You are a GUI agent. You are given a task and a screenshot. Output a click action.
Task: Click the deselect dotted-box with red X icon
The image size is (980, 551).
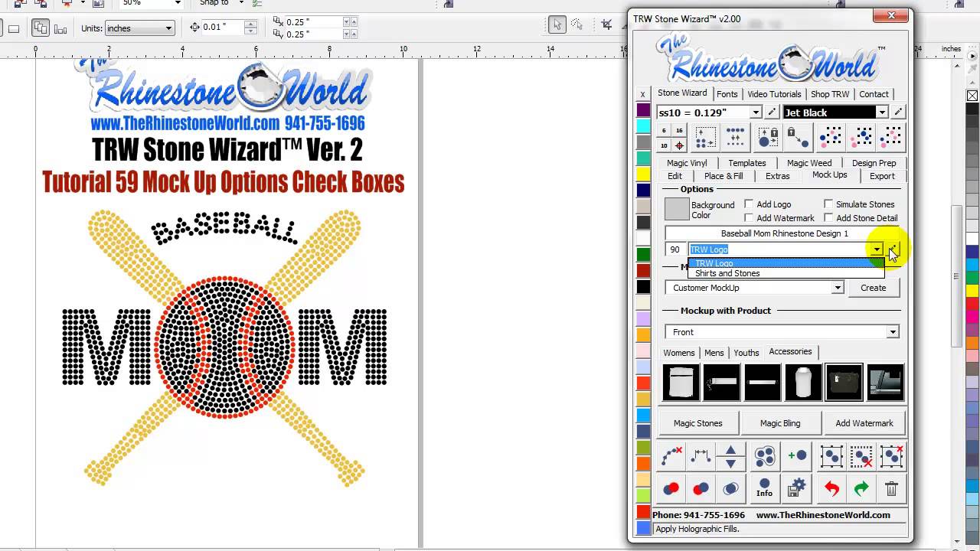[861, 457]
